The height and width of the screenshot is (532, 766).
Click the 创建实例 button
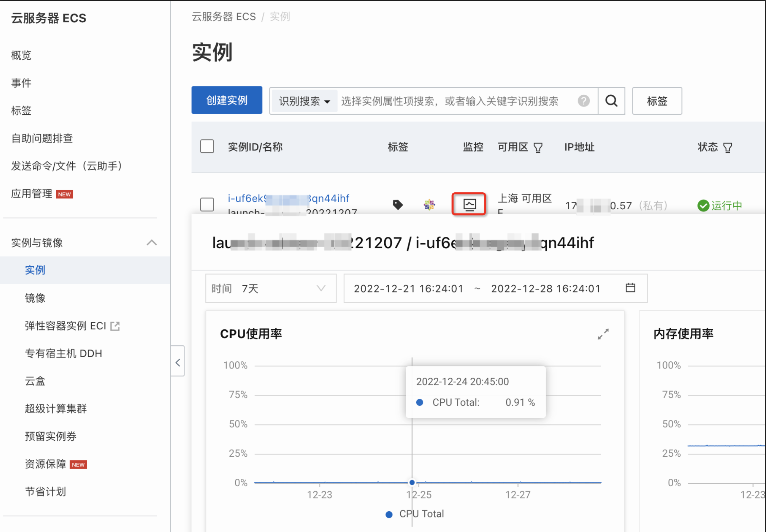[226, 100]
